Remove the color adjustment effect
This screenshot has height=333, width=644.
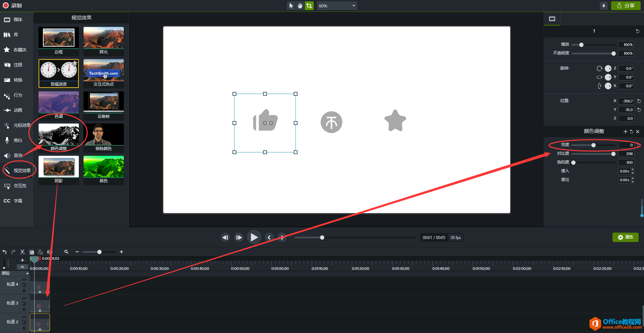click(638, 132)
